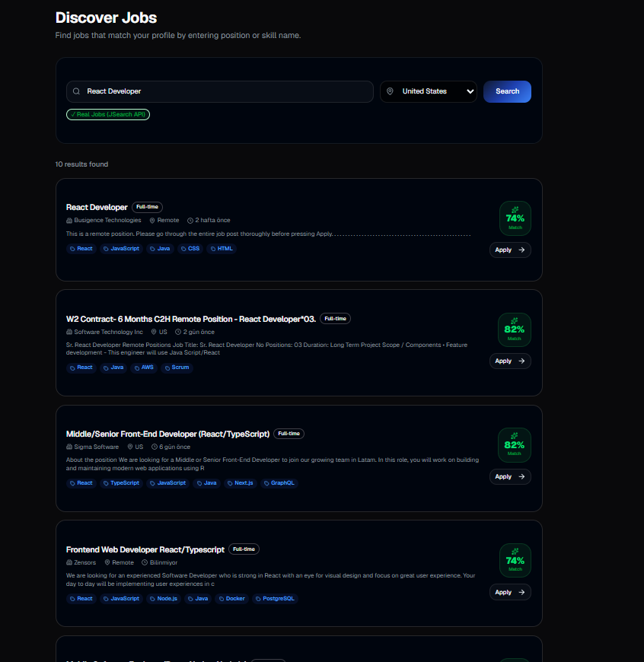The height and width of the screenshot is (662, 644).
Task: Click the magnifier icon in search field
Action: [76, 91]
